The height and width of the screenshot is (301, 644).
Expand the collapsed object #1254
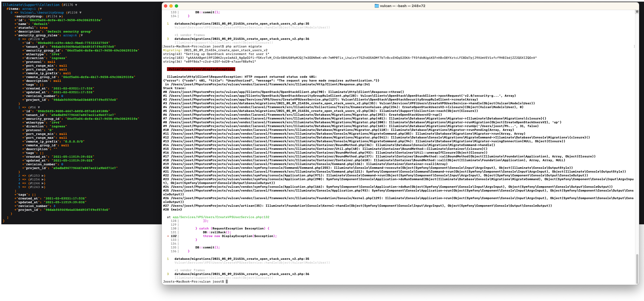point(43,179)
